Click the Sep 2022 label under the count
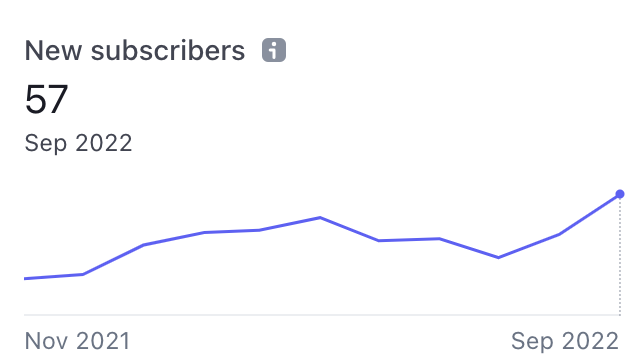This screenshot has width=644, height=362. 78,143
